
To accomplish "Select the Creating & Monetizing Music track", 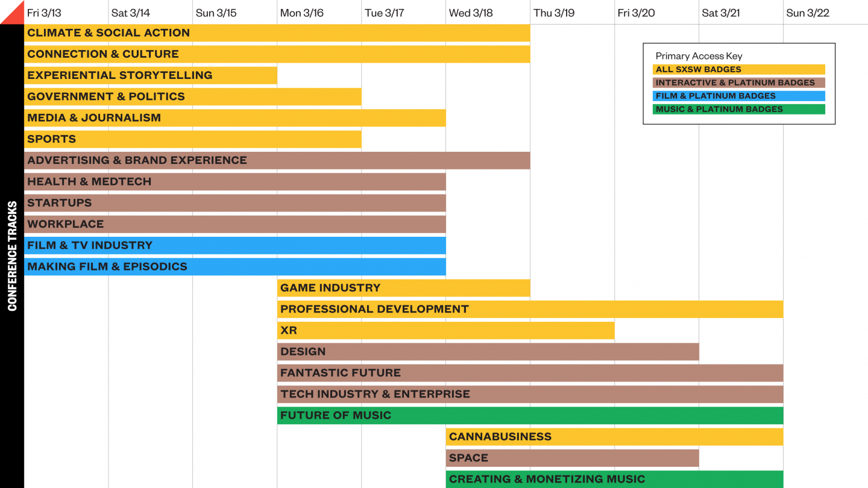I will [x=614, y=479].
